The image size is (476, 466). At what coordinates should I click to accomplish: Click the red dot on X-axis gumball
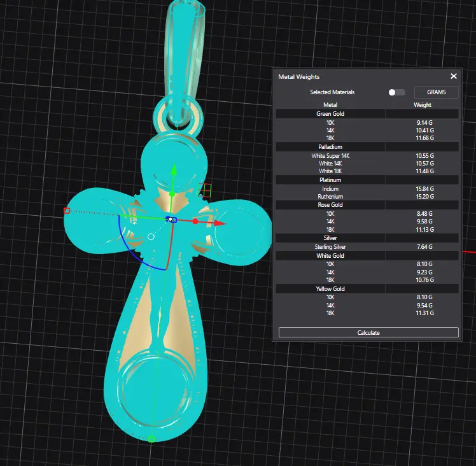pyautogui.click(x=195, y=222)
